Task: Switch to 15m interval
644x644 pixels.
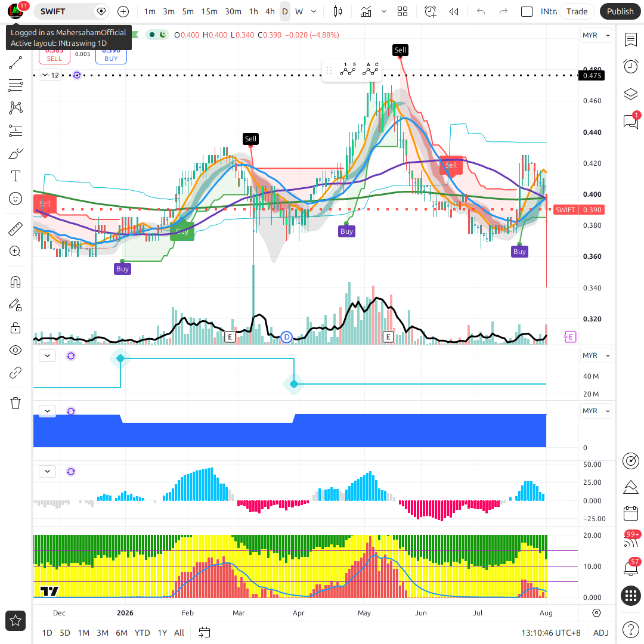Action: pos(209,11)
